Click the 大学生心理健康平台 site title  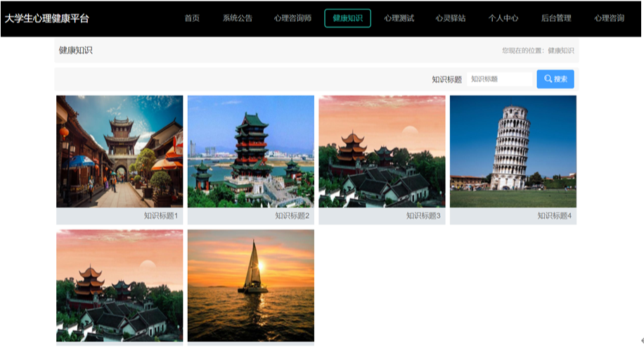[47, 18]
